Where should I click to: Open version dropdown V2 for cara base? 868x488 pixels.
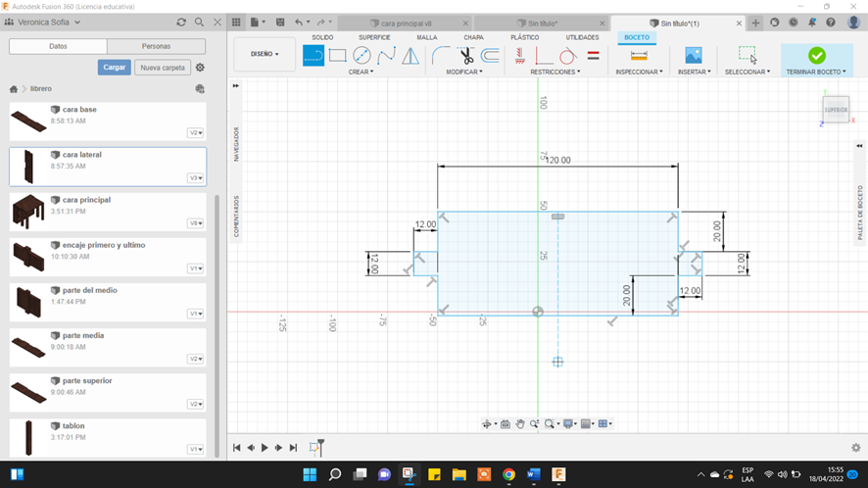click(195, 133)
